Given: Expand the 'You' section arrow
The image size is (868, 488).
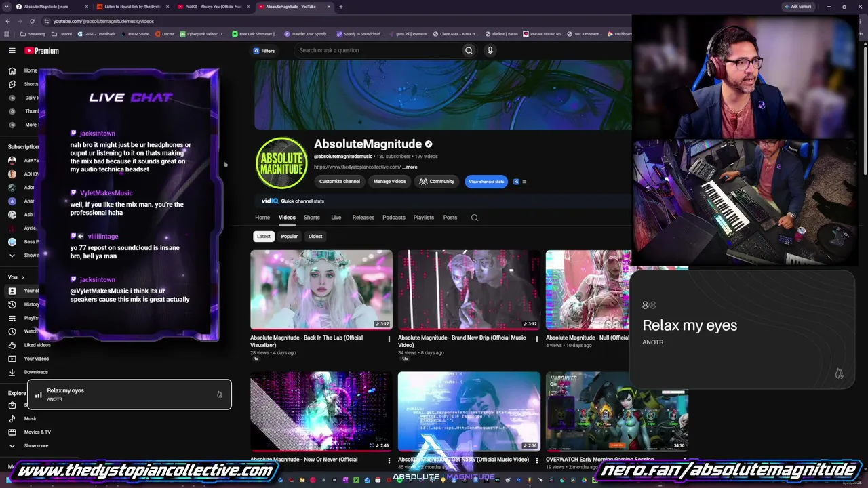Looking at the screenshot, I should [x=22, y=277].
